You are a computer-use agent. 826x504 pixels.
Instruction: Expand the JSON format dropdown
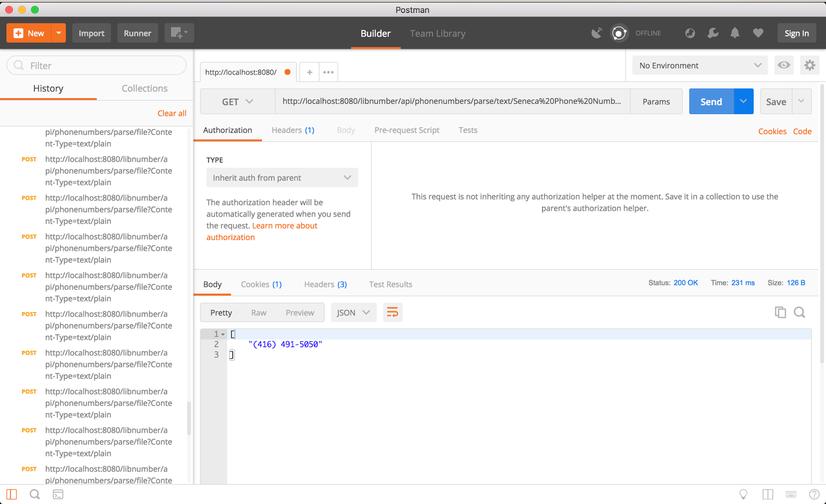353,312
